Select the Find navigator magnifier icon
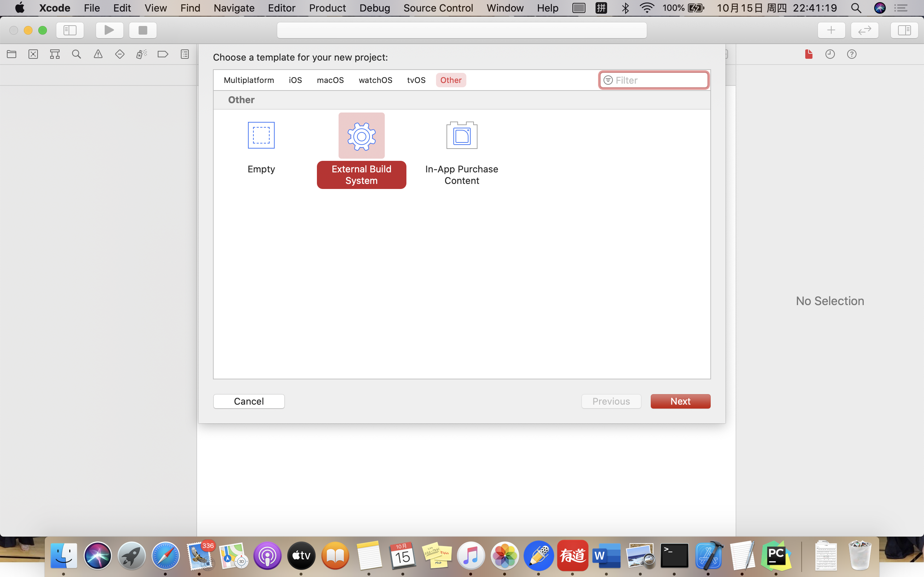This screenshot has width=924, height=577. [x=77, y=54]
